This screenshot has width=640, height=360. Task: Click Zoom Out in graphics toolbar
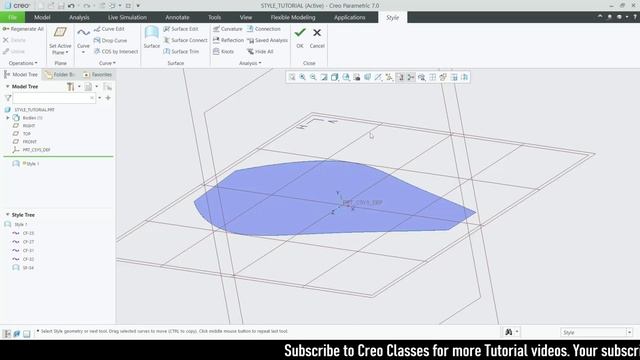tap(313, 77)
